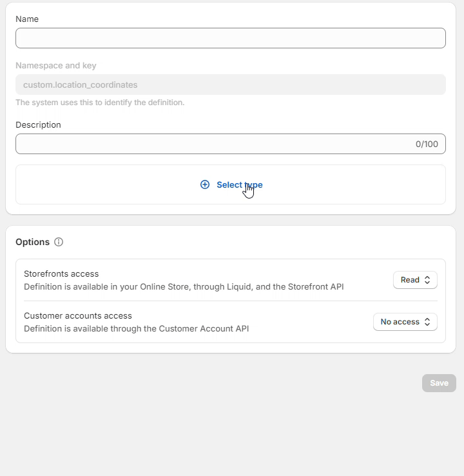Click the Name field label

pos(27,19)
